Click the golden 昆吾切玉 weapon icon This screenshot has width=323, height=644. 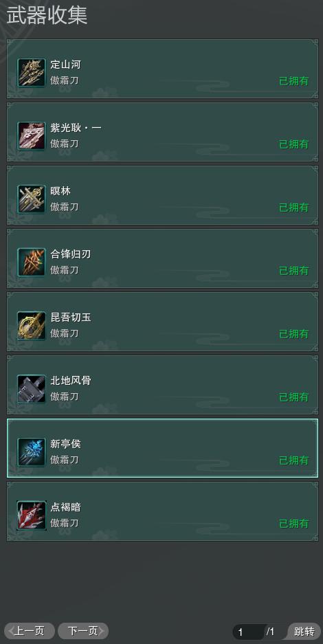(x=31, y=326)
